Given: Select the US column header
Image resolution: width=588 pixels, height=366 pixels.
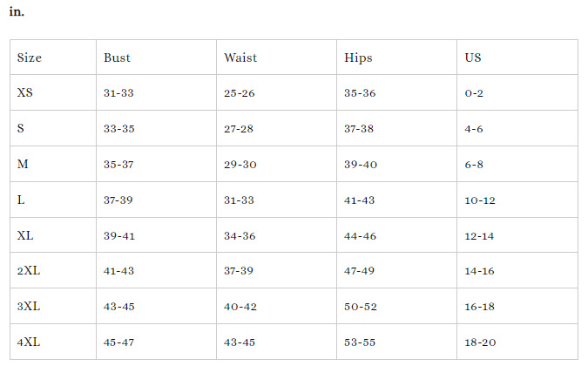Looking at the screenshot, I should pyautogui.click(x=473, y=58).
